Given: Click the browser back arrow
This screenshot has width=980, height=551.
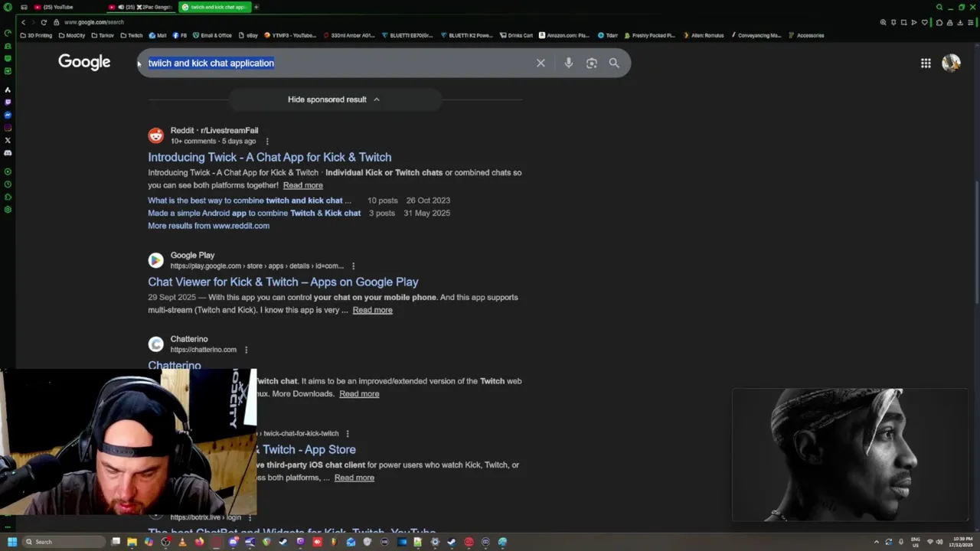Looking at the screenshot, I should coord(23,22).
